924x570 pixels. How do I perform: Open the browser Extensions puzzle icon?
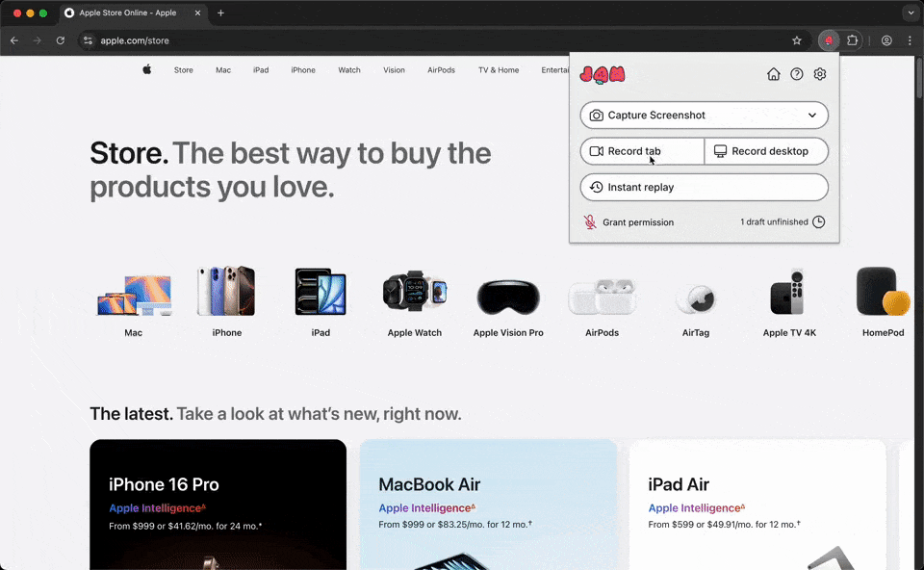(x=853, y=40)
